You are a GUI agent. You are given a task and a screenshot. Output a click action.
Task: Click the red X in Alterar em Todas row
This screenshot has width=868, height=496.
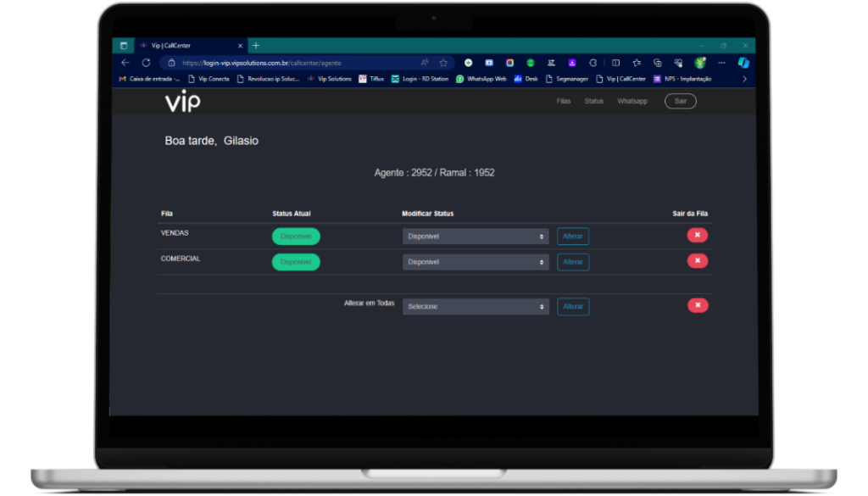(x=697, y=305)
